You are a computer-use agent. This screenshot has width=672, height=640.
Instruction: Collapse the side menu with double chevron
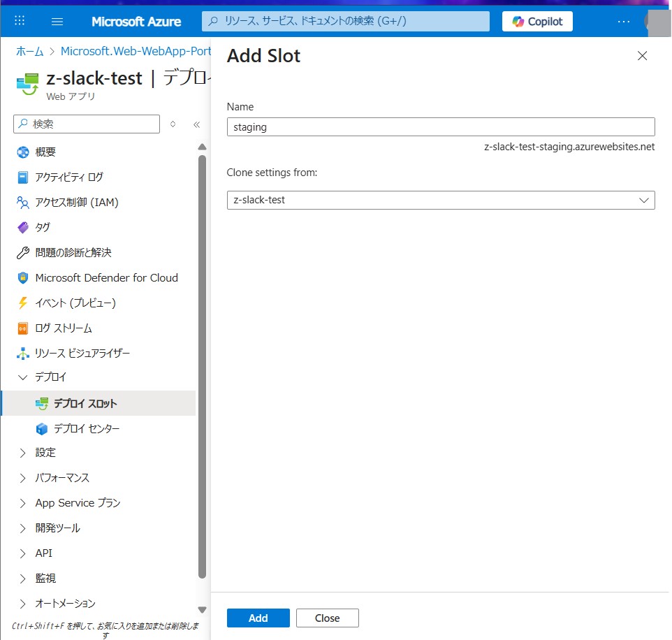point(197,124)
